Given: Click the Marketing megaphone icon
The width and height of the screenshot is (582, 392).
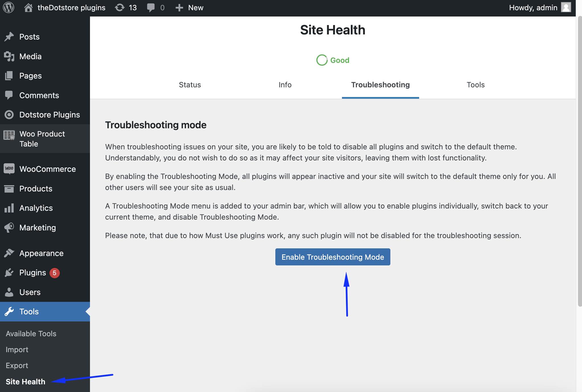Looking at the screenshot, I should (9, 228).
